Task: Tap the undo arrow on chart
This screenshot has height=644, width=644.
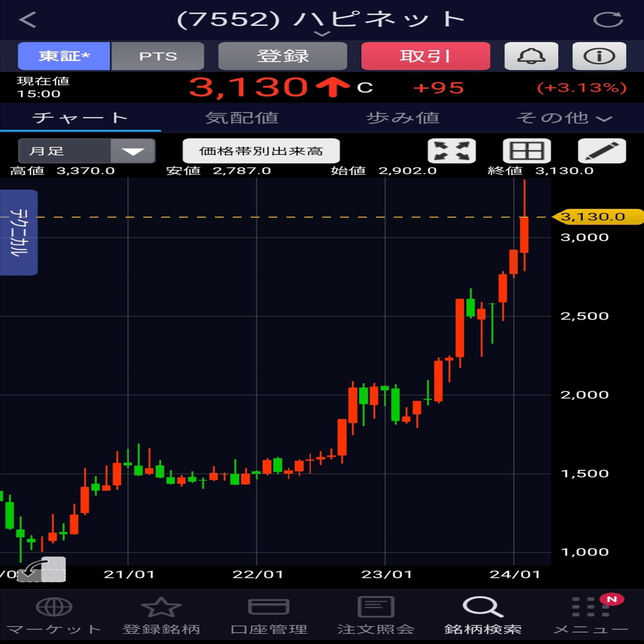Action: coord(42,569)
